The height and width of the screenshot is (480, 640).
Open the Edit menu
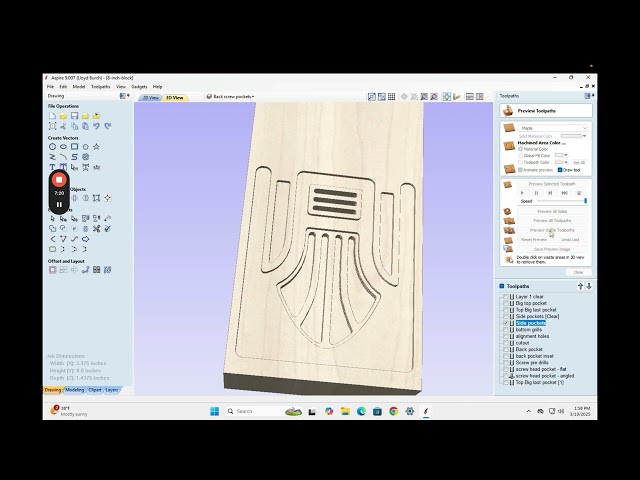(63, 87)
